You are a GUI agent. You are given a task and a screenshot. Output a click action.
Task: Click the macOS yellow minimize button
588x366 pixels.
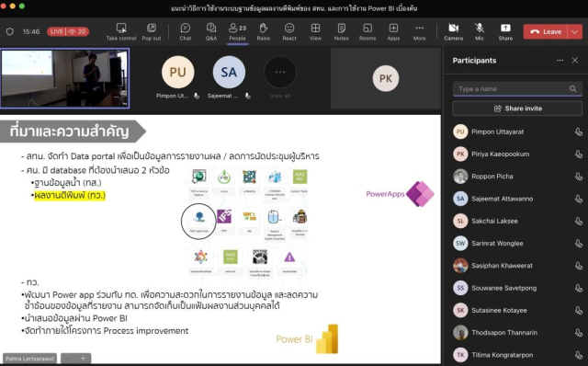(13, 6)
